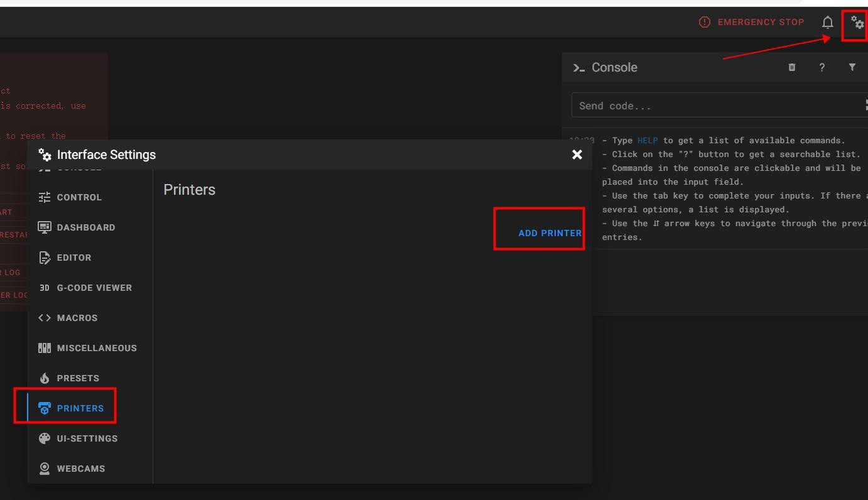Close the Interface Settings dialog
The height and width of the screenshot is (500, 868).
[x=577, y=155]
